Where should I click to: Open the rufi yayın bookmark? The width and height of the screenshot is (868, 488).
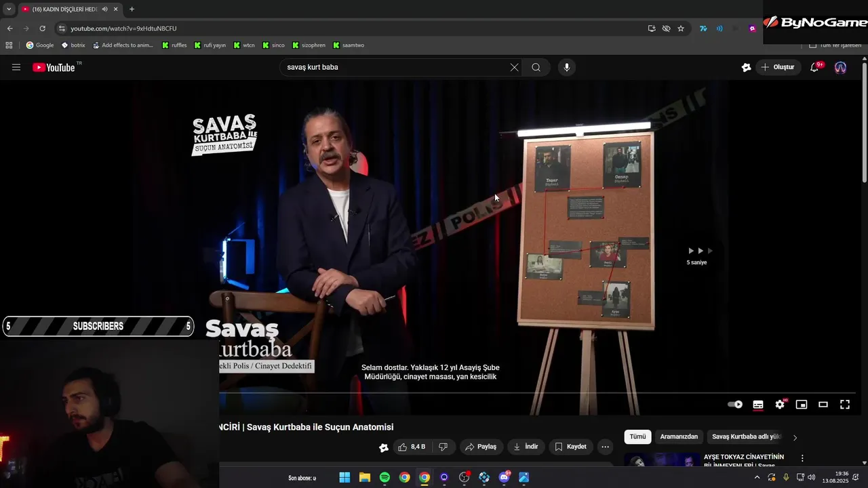[210, 45]
